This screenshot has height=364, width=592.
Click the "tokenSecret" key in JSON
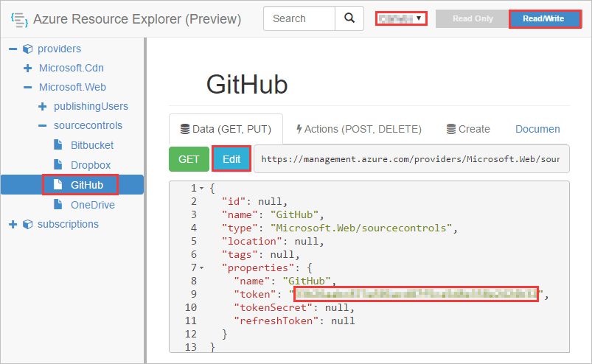coord(273,307)
